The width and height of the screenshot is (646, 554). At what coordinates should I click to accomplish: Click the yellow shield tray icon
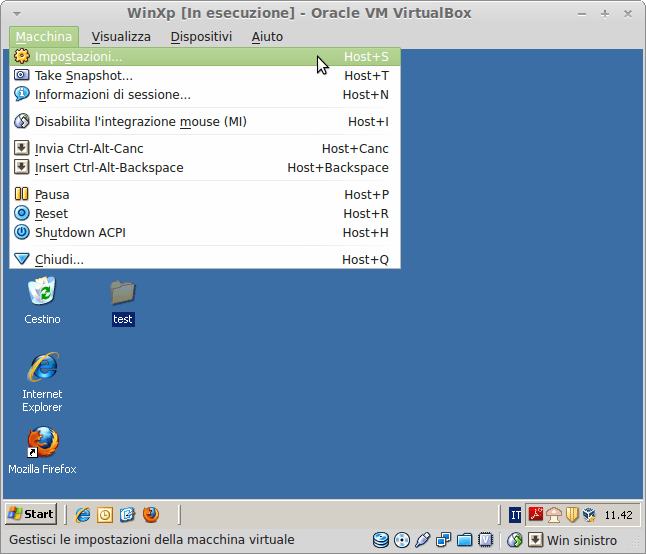click(x=572, y=514)
